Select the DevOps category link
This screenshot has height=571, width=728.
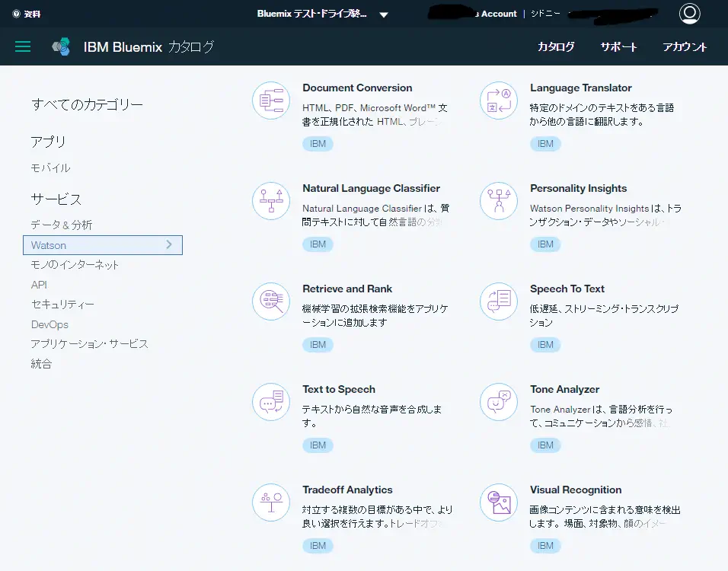tap(49, 324)
